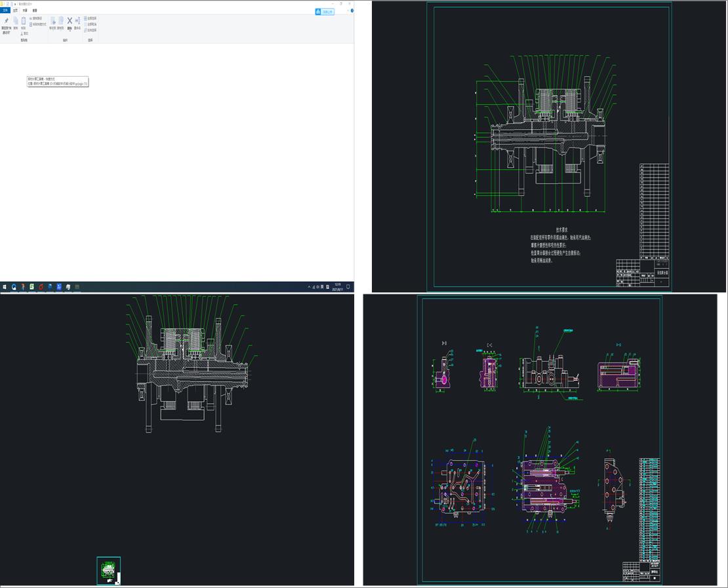Switch to the View ribbon tab
The height and width of the screenshot is (588, 728).
pos(35,10)
